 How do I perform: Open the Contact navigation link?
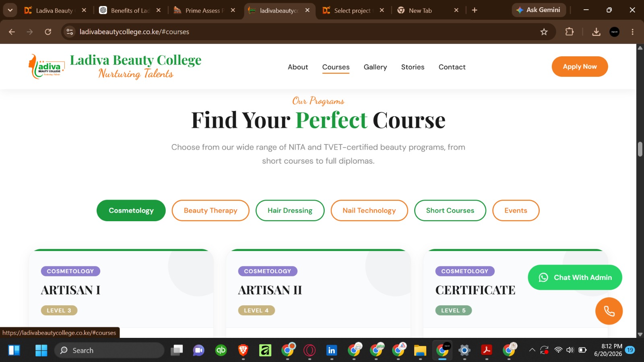tap(452, 67)
